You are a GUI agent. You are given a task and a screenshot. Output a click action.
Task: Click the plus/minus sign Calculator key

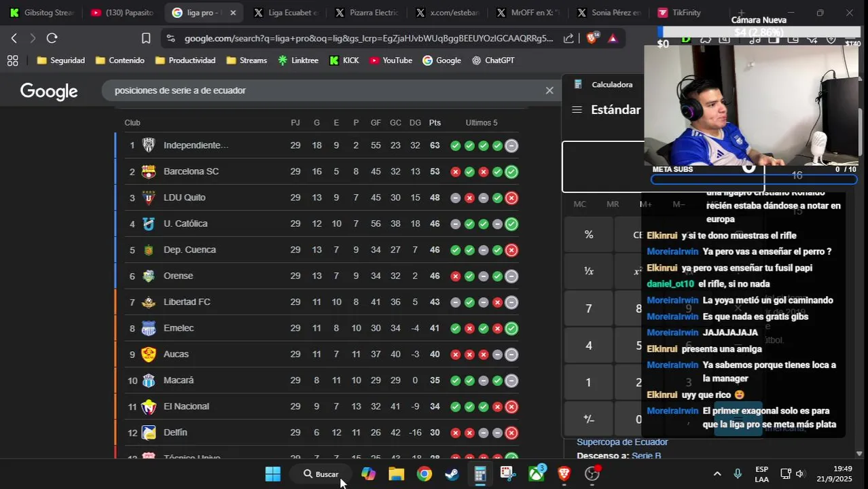click(x=589, y=419)
